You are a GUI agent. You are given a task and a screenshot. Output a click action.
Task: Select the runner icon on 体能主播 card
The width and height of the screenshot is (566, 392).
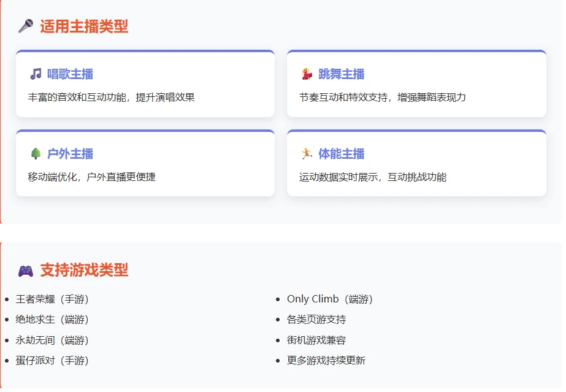click(x=304, y=153)
